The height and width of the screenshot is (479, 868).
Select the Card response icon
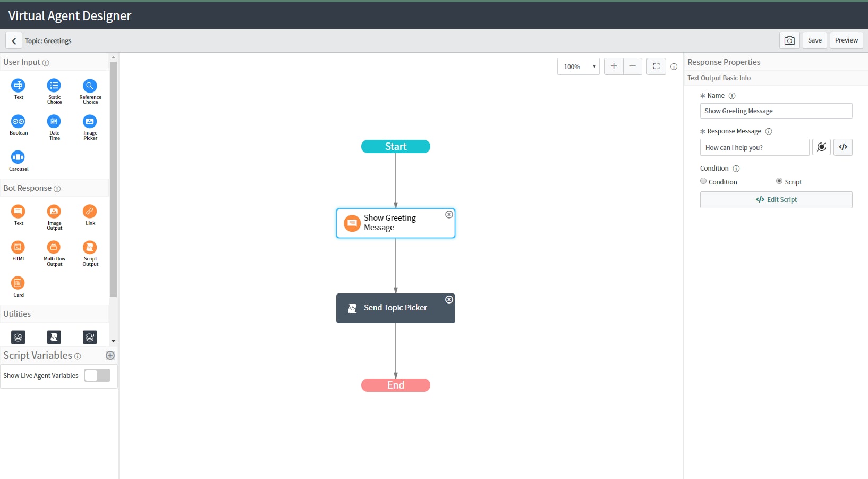pyautogui.click(x=18, y=283)
